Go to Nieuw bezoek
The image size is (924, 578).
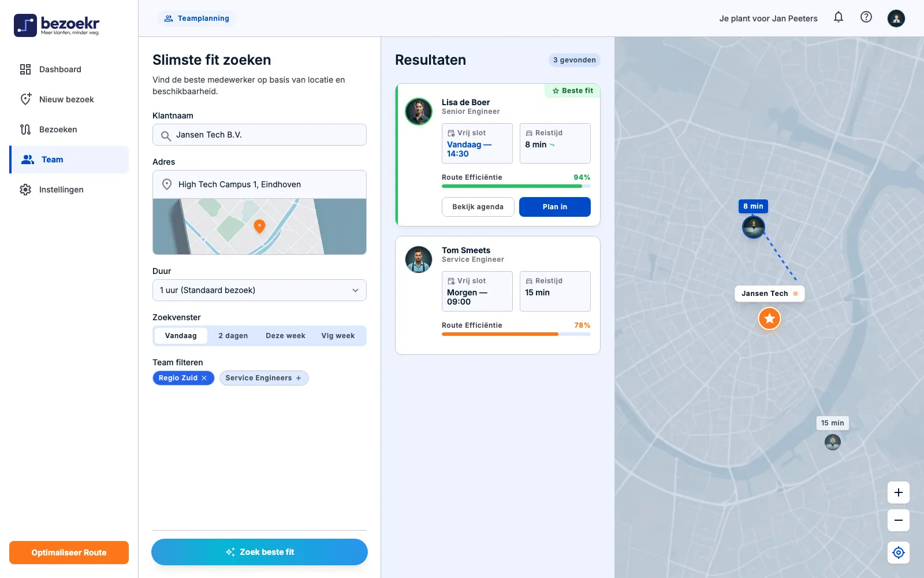[x=69, y=99]
